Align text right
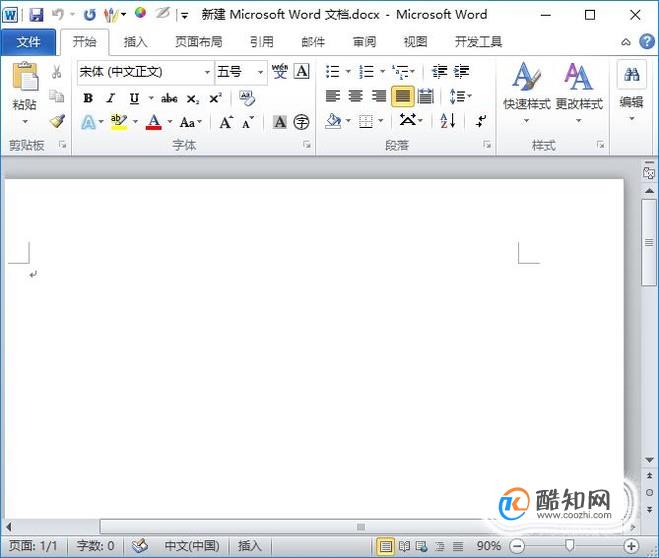This screenshot has height=558, width=659. pos(379,96)
